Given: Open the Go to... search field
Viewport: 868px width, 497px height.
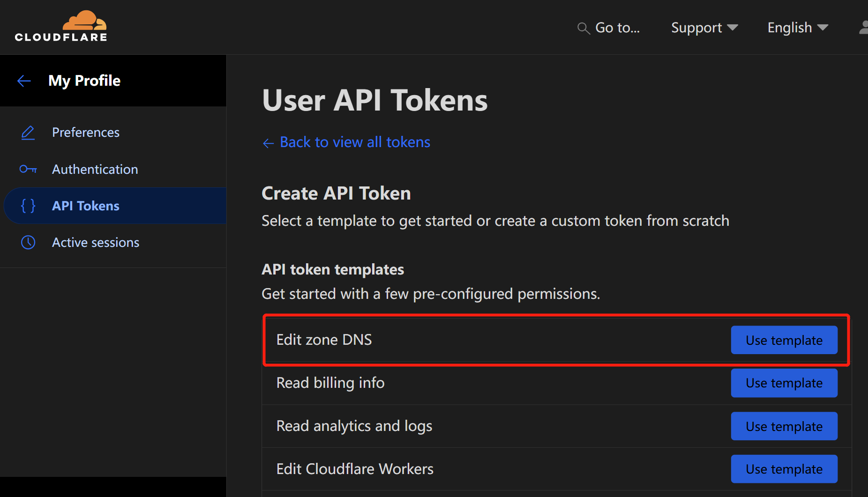Looking at the screenshot, I should coord(609,28).
